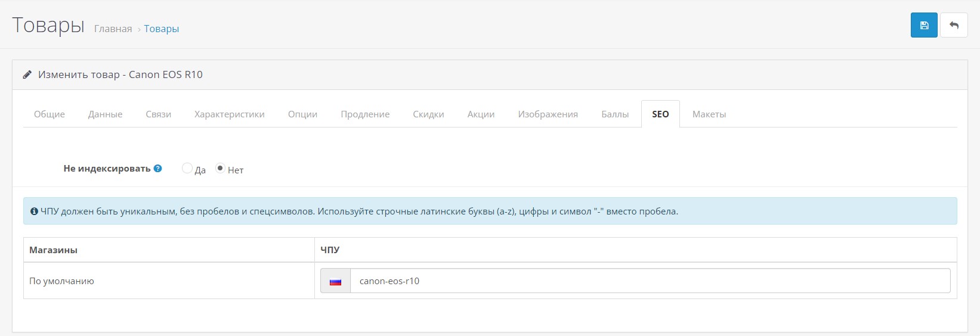Viewport: 980px width, 336px height.
Task: Click the Не индексировать label
Action: pos(107,169)
